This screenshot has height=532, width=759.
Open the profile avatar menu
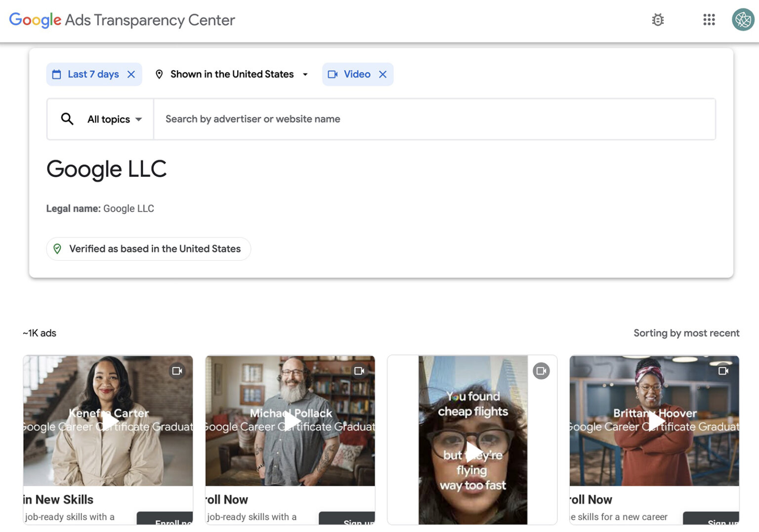(x=742, y=20)
